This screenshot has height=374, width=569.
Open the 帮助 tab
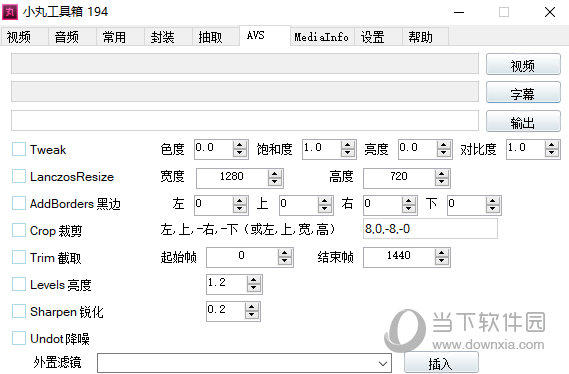click(425, 37)
